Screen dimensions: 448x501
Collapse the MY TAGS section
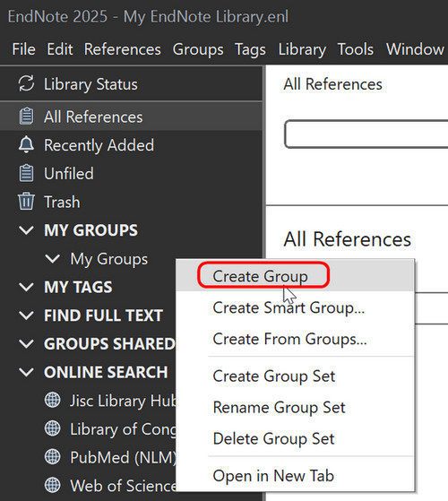[26, 287]
